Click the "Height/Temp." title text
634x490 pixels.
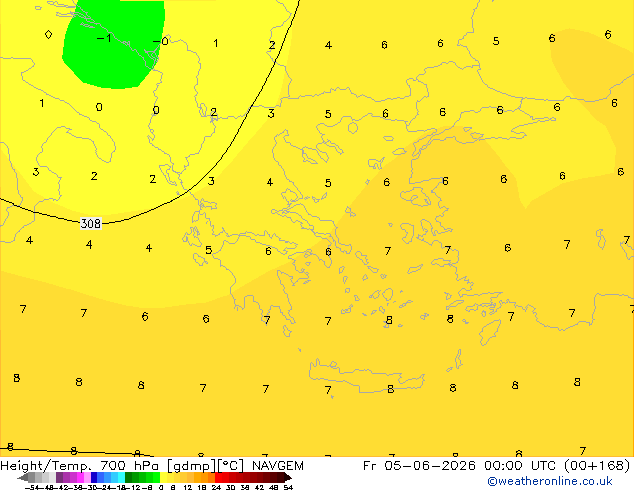pos(45,466)
